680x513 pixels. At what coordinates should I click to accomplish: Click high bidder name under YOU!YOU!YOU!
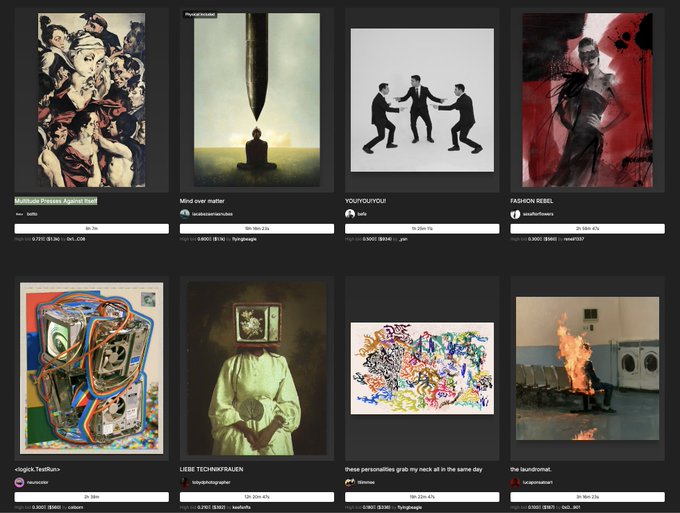[x=403, y=239]
